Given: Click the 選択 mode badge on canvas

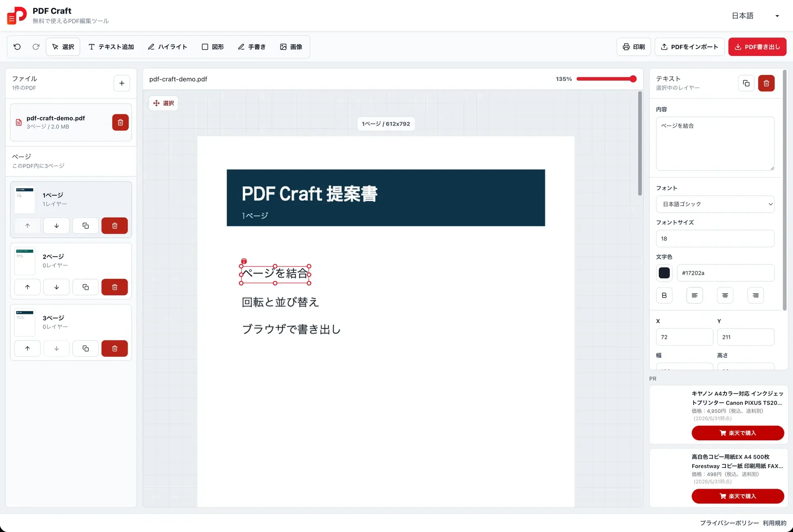Looking at the screenshot, I should tap(164, 103).
